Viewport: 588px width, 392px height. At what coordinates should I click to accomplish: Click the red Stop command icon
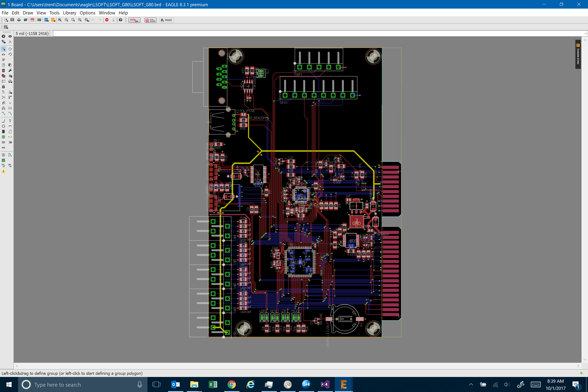[x=107, y=20]
